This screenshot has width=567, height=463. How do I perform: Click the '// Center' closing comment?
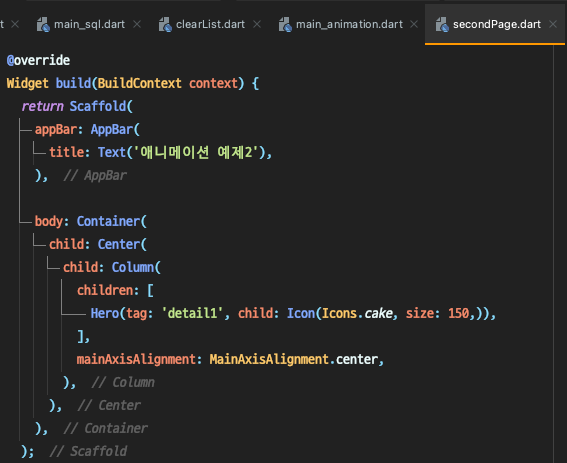pyautogui.click(x=109, y=405)
